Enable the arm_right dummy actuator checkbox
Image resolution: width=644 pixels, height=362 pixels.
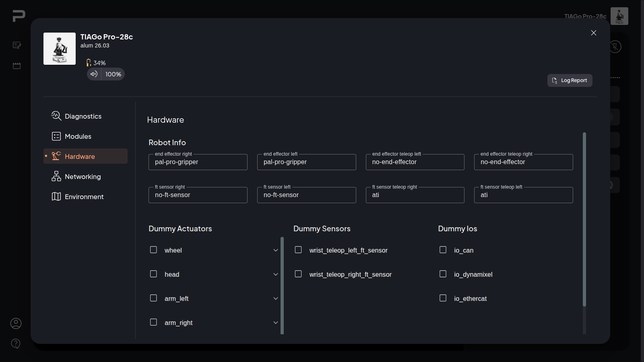153,322
